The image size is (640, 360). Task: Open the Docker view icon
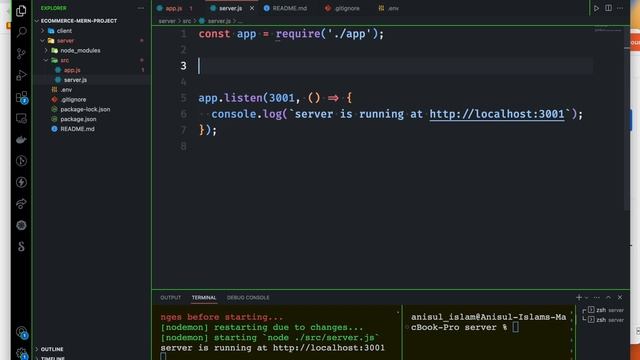[21, 140]
